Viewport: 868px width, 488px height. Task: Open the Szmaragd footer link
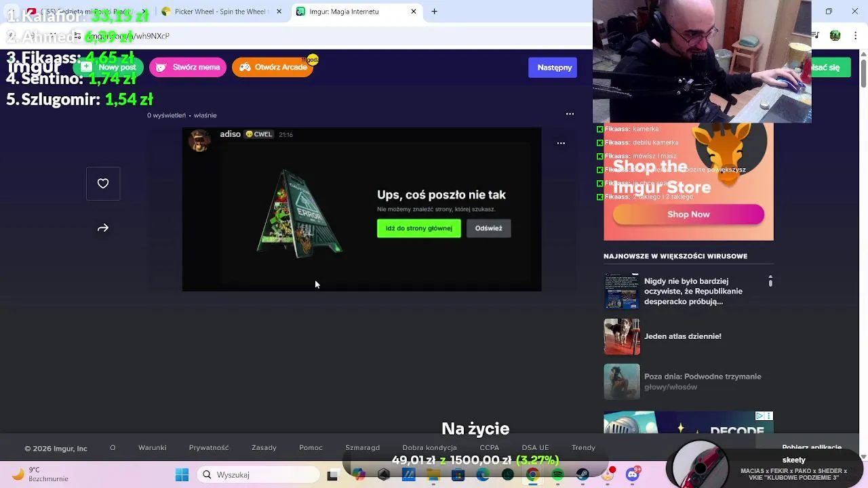(x=363, y=448)
